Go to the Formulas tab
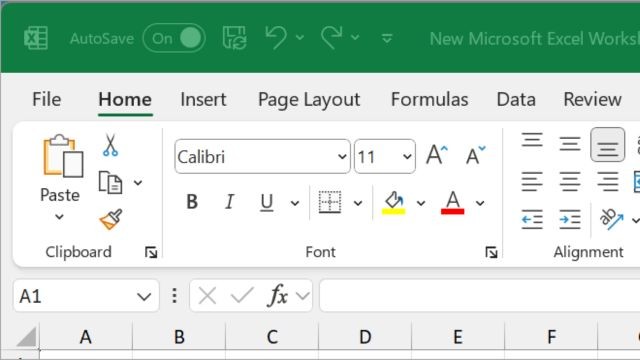 point(429,99)
